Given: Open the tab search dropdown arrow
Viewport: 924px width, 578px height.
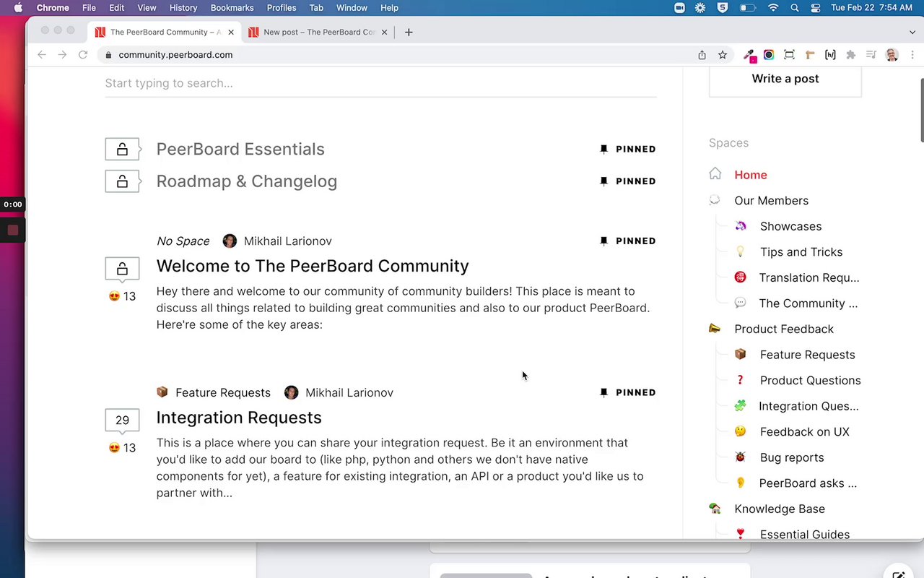Looking at the screenshot, I should tap(912, 32).
